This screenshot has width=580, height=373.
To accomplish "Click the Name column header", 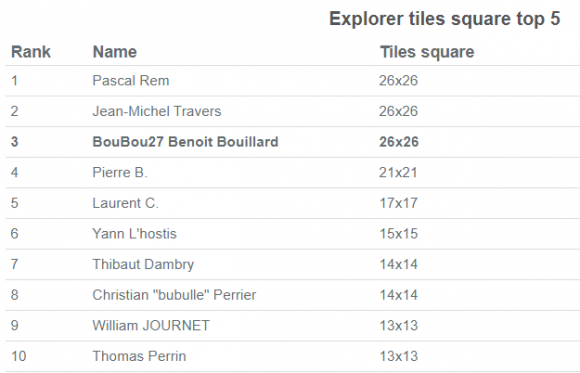I will [115, 52].
